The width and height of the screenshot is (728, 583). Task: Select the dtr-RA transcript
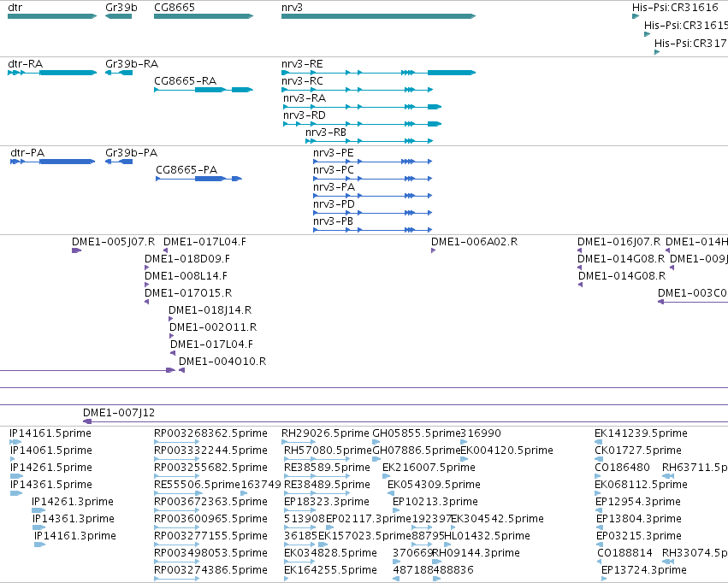(52, 73)
